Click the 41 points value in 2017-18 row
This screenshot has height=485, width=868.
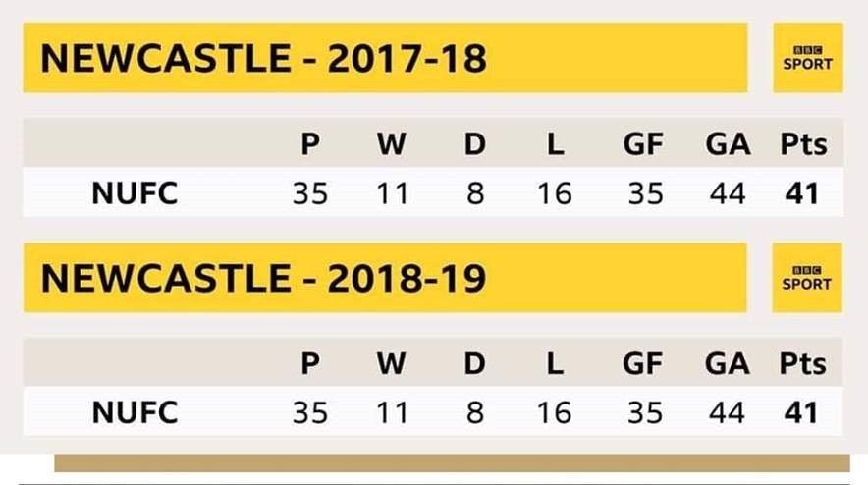(x=801, y=194)
